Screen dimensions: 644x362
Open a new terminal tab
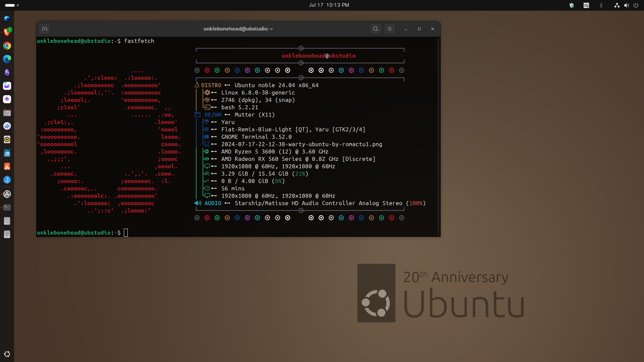pos(45,29)
